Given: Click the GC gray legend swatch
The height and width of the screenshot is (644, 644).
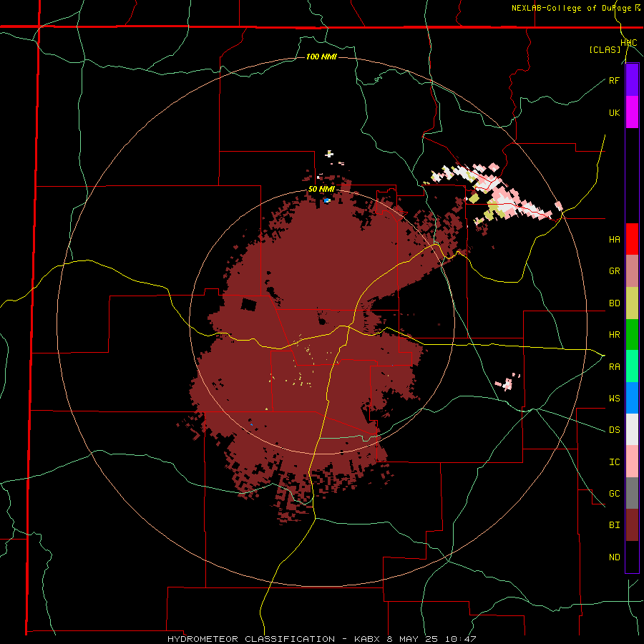Looking at the screenshot, I should [632, 493].
